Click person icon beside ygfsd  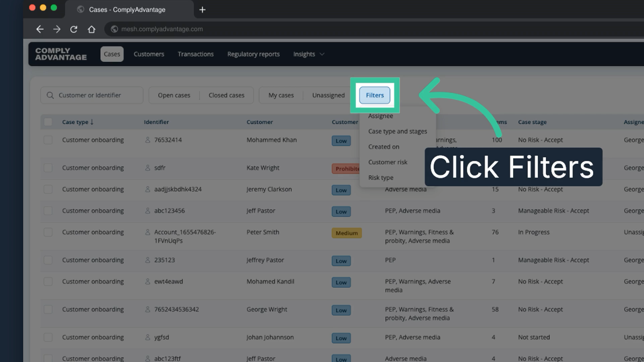[x=148, y=337]
